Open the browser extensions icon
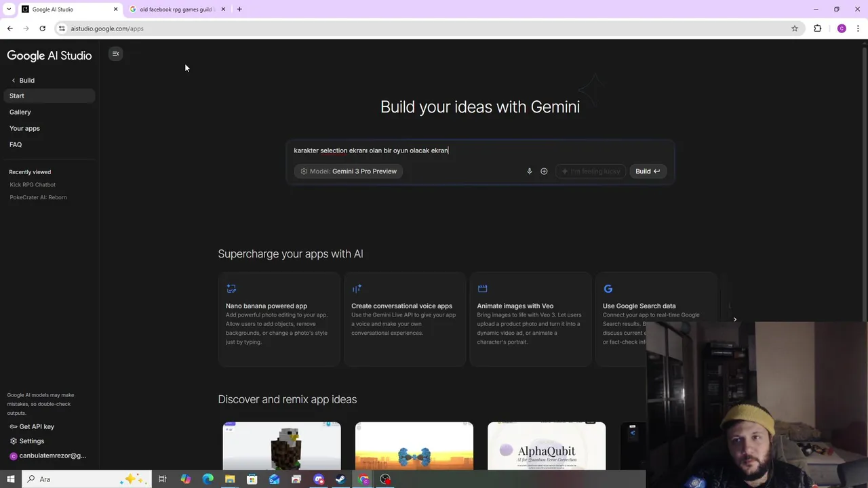 [817, 28]
